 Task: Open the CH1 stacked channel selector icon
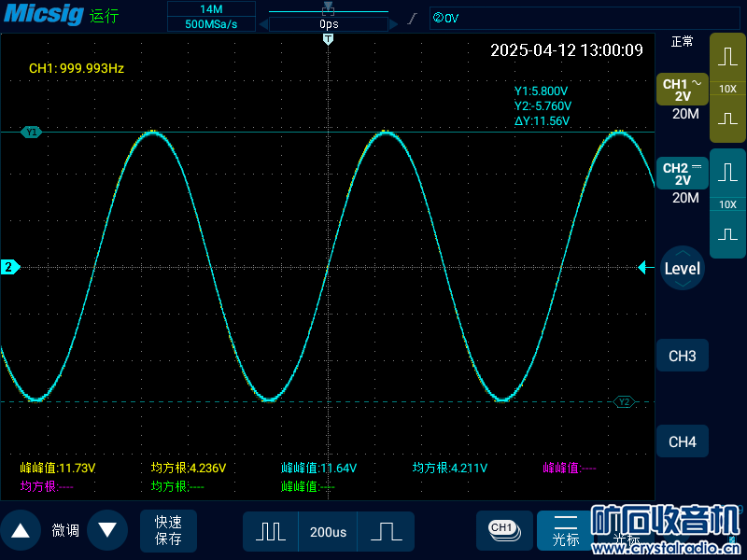(x=504, y=530)
